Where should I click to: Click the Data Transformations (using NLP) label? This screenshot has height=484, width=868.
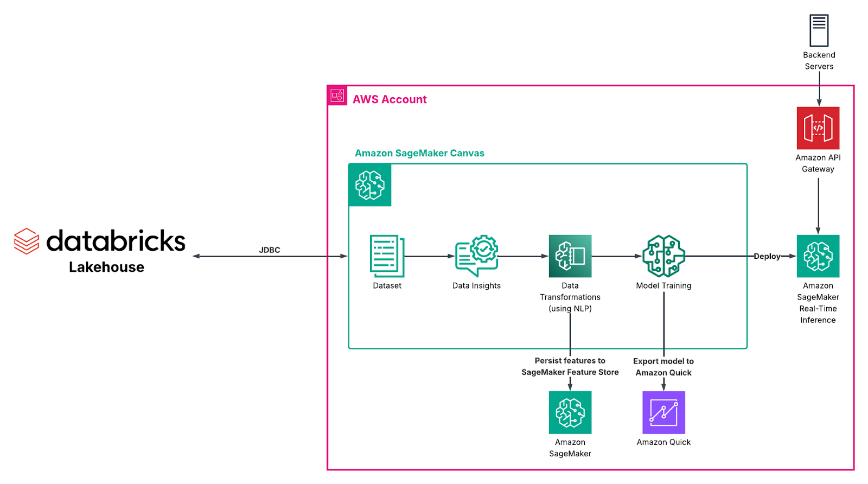[x=570, y=297]
